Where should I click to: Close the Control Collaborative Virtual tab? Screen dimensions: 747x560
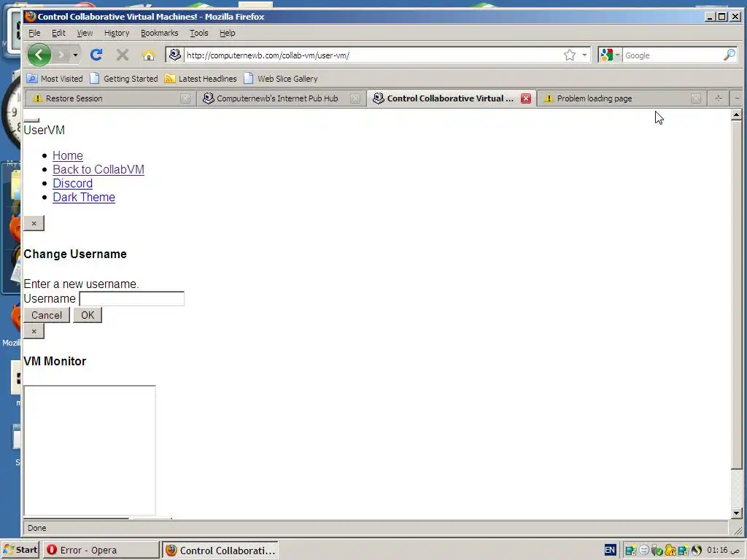point(526,98)
